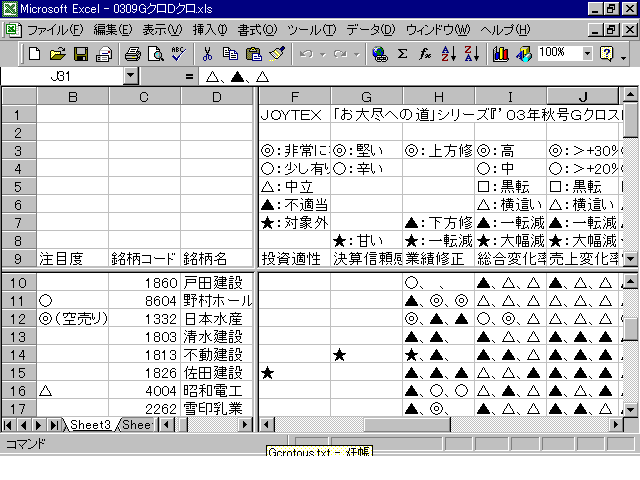Copy selection with the Copy icon
640x480 pixels.
(230, 54)
